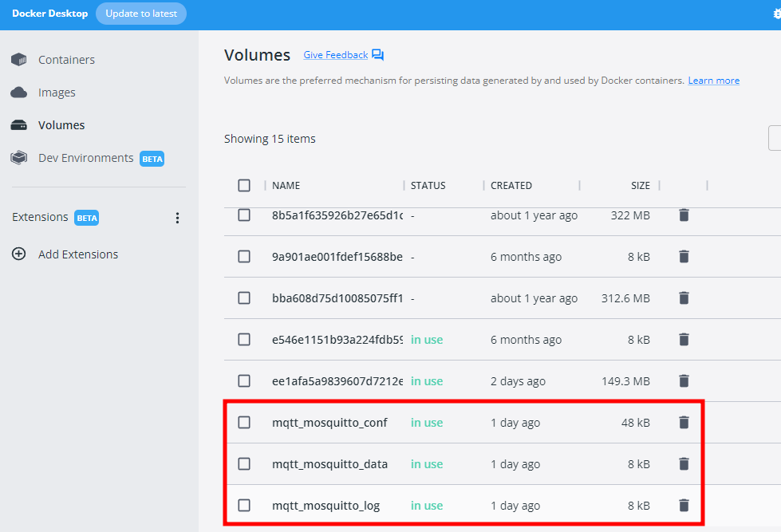This screenshot has width=781, height=532.
Task: Click the Add Extensions plus icon
Action: (x=19, y=254)
